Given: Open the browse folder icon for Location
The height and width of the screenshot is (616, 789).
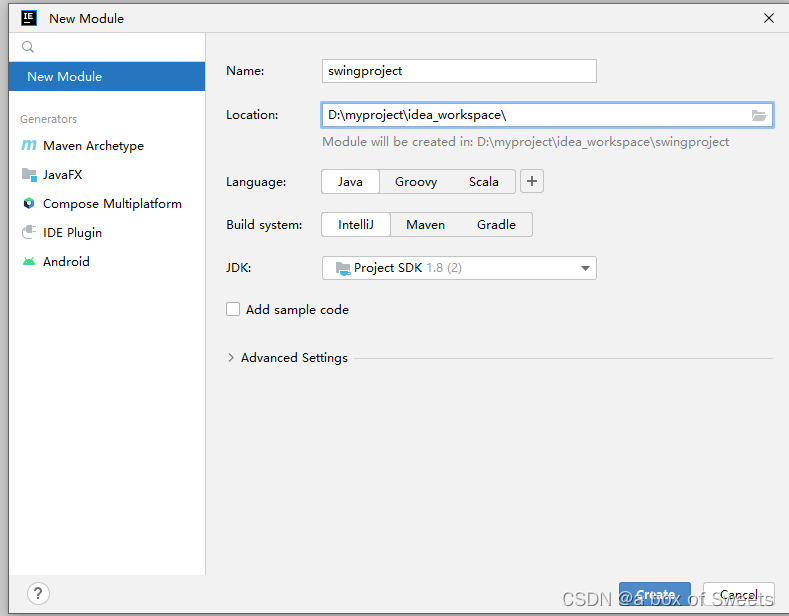Looking at the screenshot, I should pos(759,115).
